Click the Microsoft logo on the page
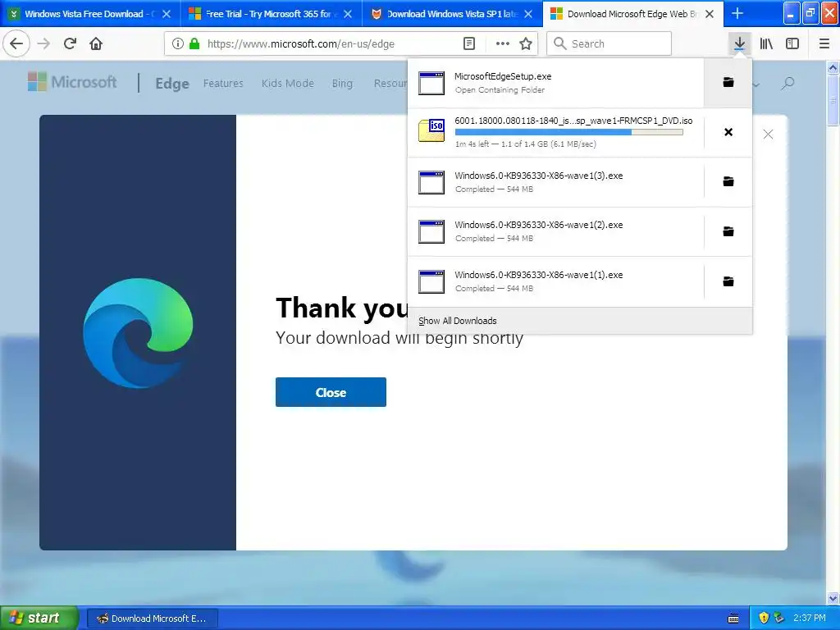 [72, 82]
